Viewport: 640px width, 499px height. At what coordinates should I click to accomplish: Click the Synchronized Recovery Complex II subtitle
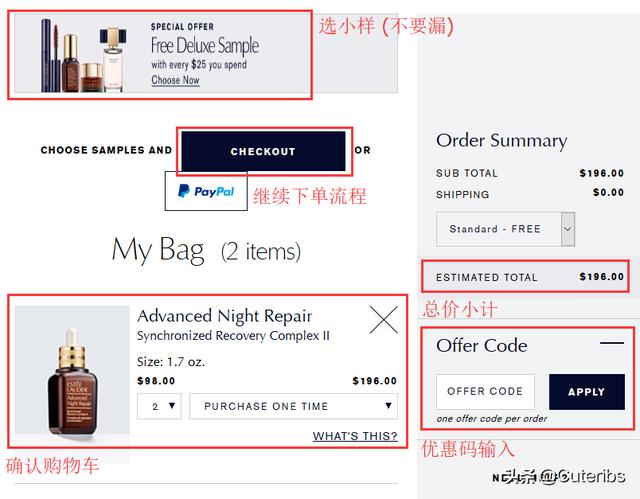click(x=233, y=336)
